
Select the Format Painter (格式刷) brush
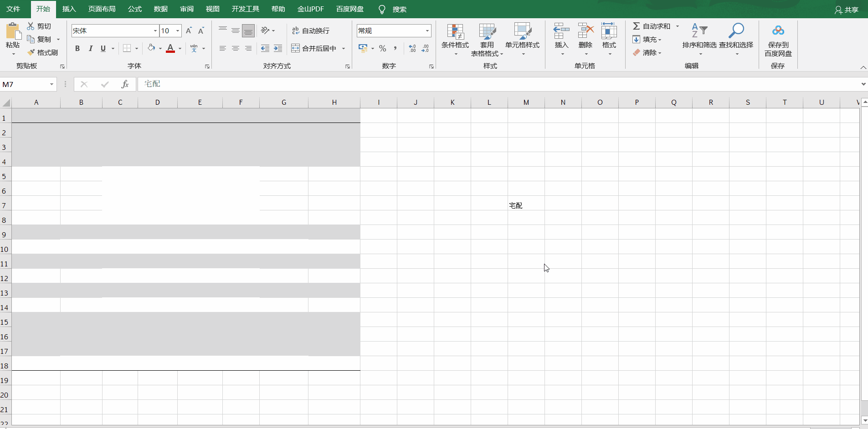[31, 52]
